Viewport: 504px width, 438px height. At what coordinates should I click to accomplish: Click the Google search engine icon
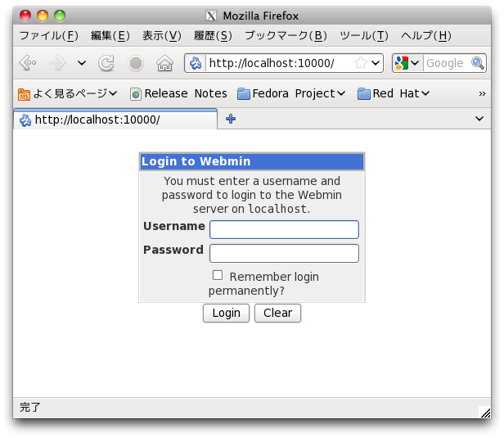402,63
